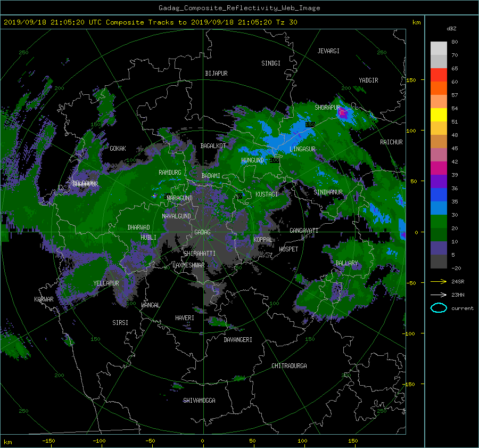Click the SHIVAMOGGA city label
Screen dimensions: 479x448
click(x=199, y=401)
